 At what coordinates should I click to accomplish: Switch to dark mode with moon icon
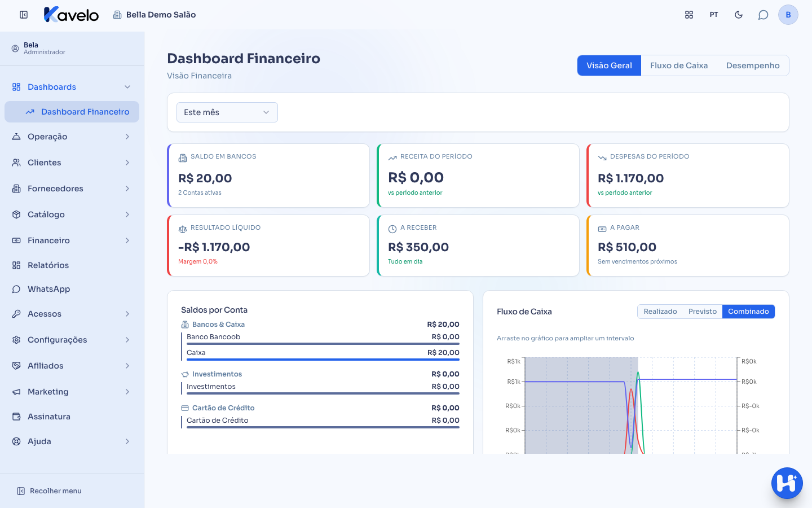point(739,15)
